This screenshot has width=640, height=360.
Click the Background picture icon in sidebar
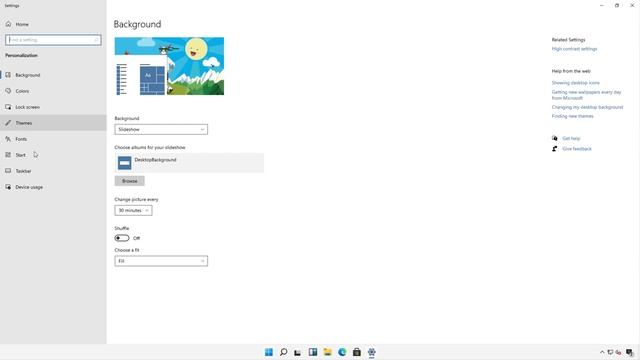(8, 75)
